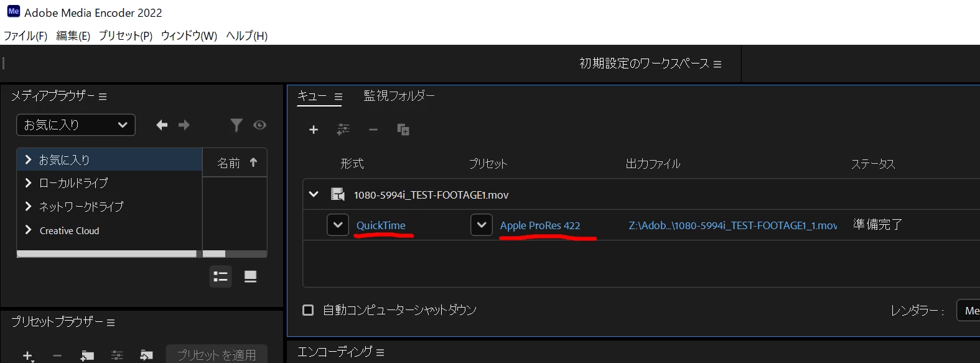The height and width of the screenshot is (363, 980).
Task: Open the preset settings icon
Action: point(117,356)
